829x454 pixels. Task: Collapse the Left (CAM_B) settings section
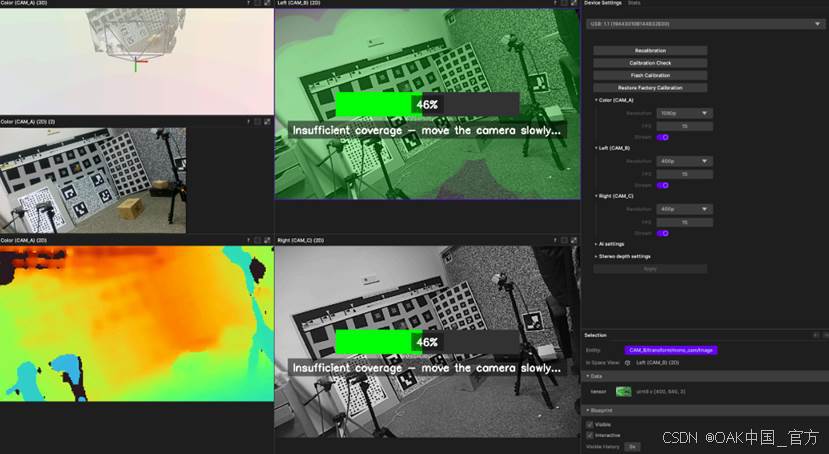(596, 148)
